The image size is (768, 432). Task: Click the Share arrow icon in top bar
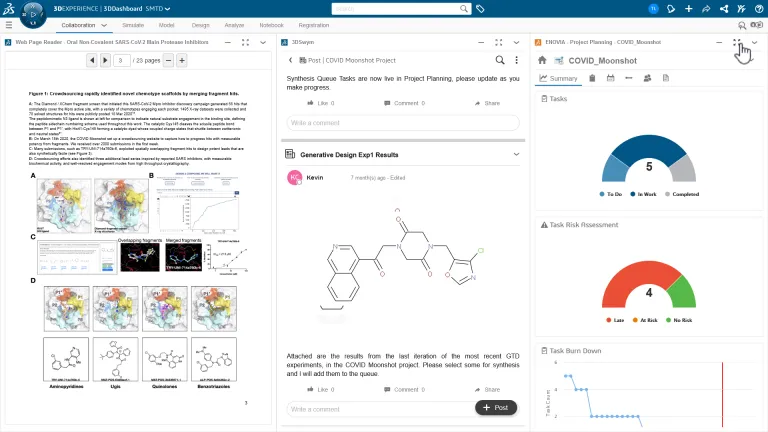[x=706, y=9]
